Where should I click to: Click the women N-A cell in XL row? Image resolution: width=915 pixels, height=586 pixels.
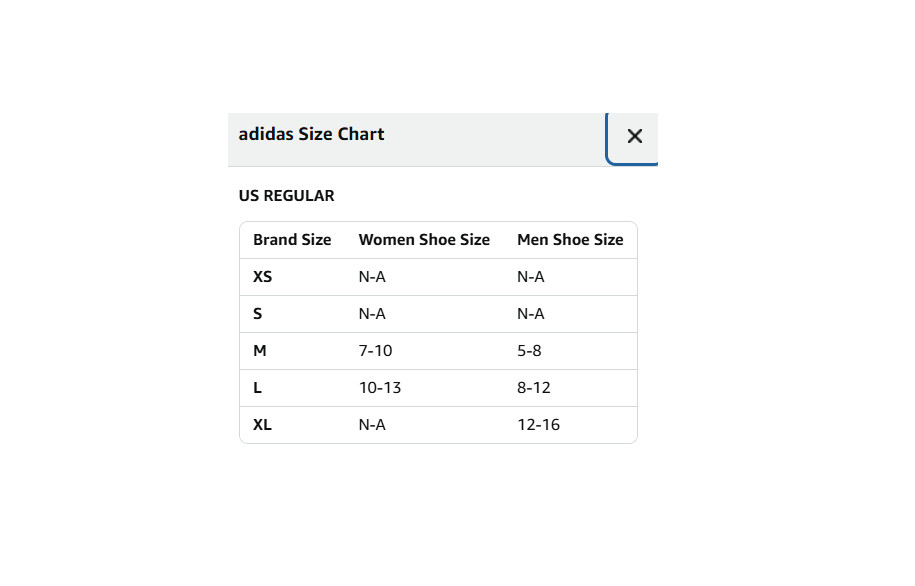click(372, 425)
